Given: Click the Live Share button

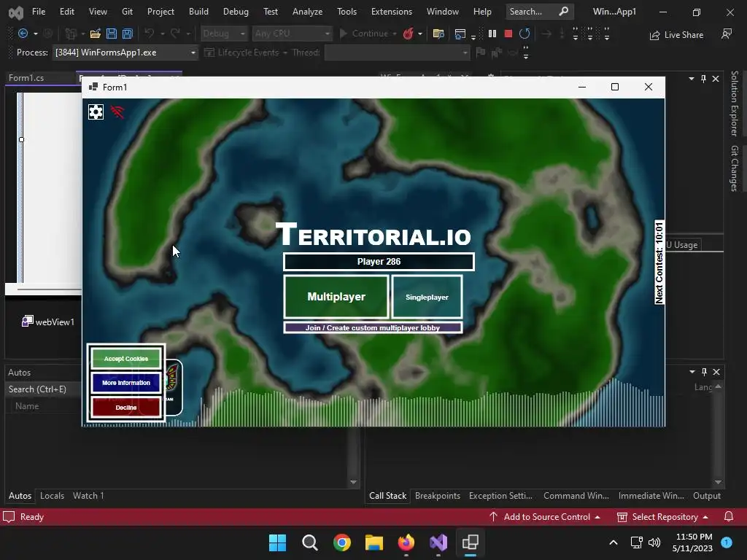Looking at the screenshot, I should tap(676, 34).
